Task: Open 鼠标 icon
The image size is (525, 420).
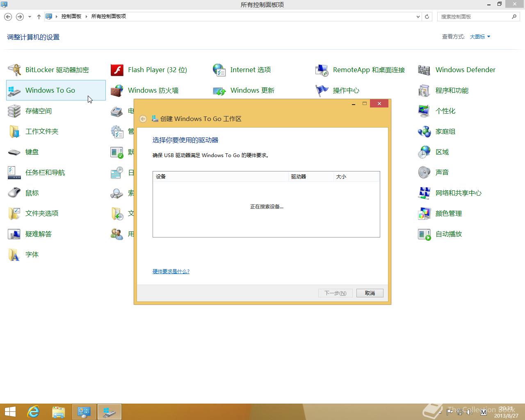Action: (x=14, y=193)
